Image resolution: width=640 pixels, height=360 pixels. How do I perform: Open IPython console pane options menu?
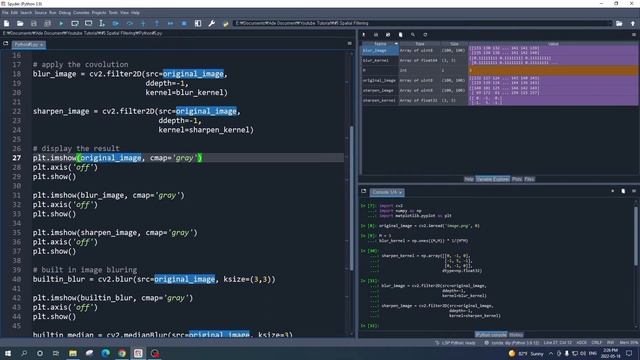click(634, 191)
